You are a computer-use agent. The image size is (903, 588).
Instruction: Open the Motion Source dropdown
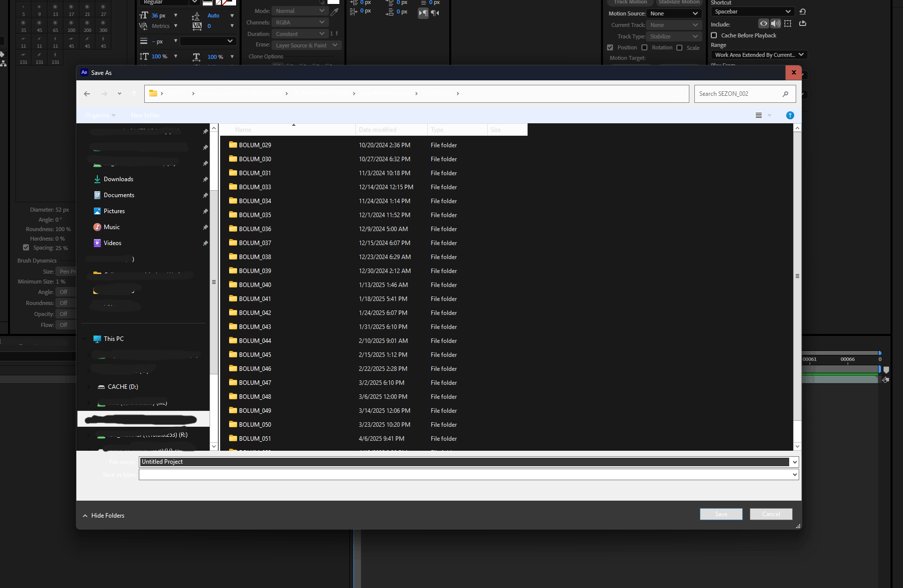click(674, 13)
